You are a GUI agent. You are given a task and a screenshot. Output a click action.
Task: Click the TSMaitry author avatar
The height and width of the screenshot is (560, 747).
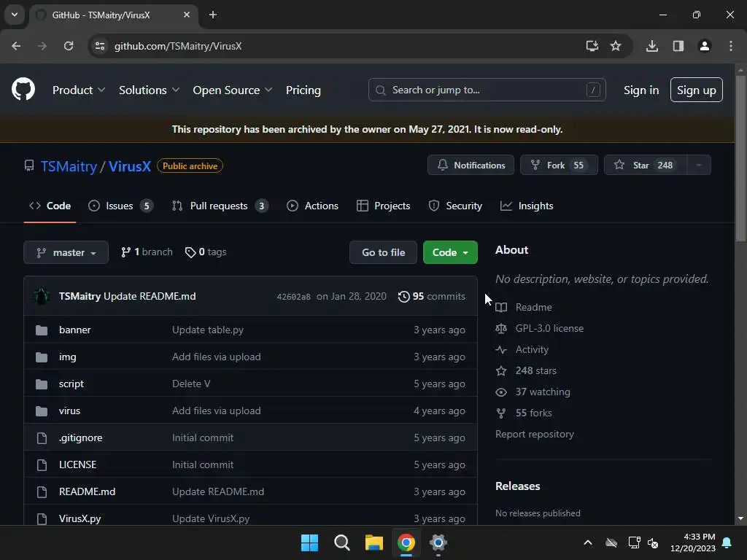coord(42,296)
